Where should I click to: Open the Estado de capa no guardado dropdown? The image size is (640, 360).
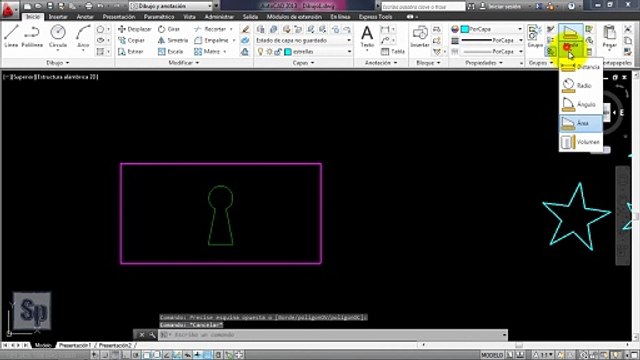303,40
